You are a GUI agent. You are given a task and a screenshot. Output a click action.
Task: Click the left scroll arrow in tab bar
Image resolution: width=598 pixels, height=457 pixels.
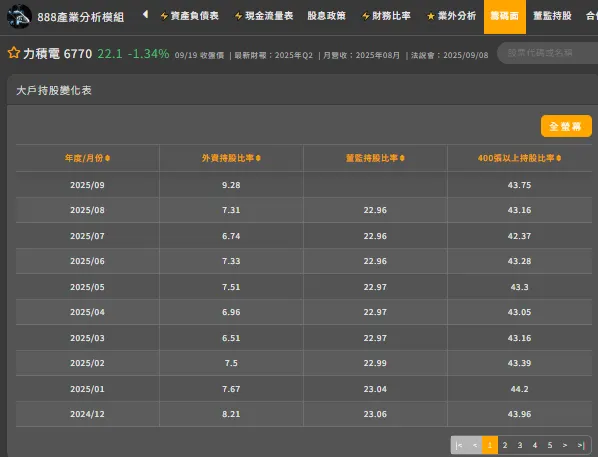coord(145,14)
